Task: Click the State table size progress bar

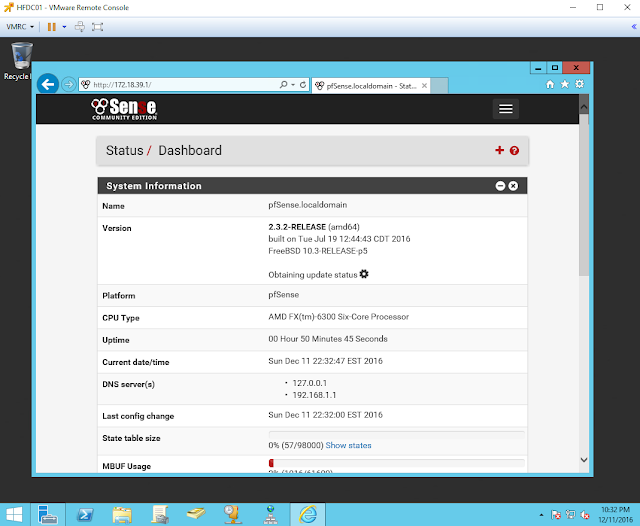Action: pyautogui.click(x=396, y=434)
